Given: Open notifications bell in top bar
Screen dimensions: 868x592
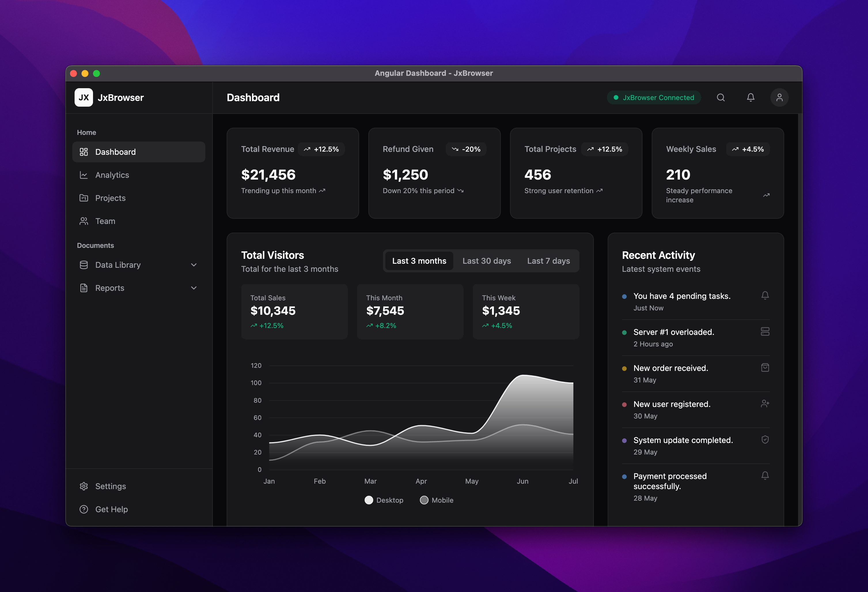Looking at the screenshot, I should tap(750, 97).
